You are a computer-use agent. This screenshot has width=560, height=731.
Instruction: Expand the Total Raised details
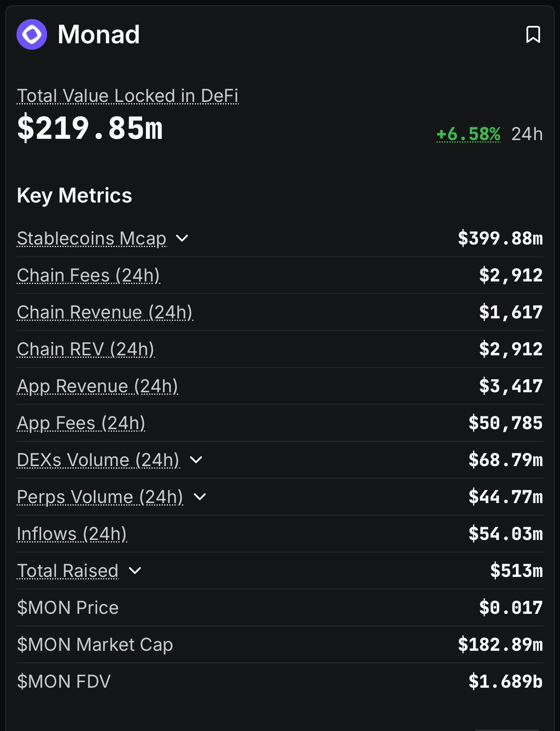135,571
